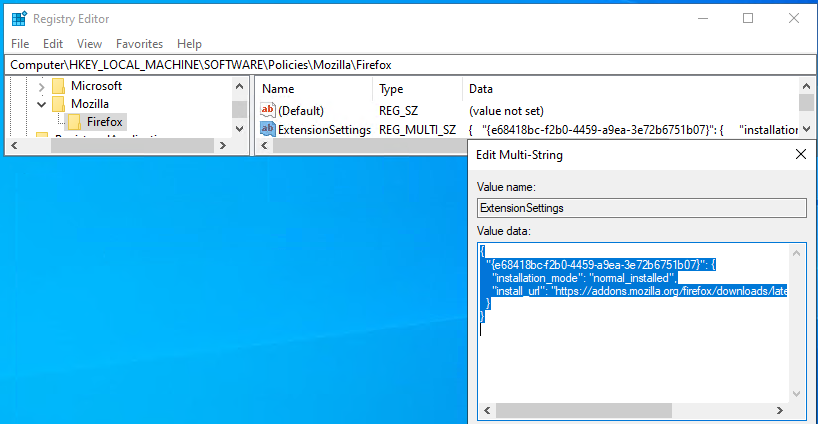Click values pane scroll left arrow

[264, 146]
